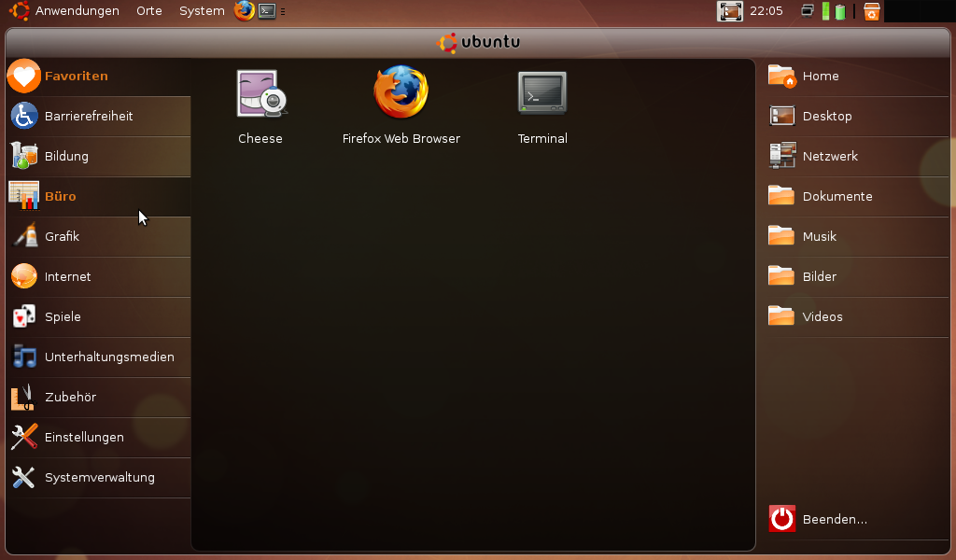956x560 pixels.
Task: Select the Systemverwaltung category
Action: click(98, 479)
